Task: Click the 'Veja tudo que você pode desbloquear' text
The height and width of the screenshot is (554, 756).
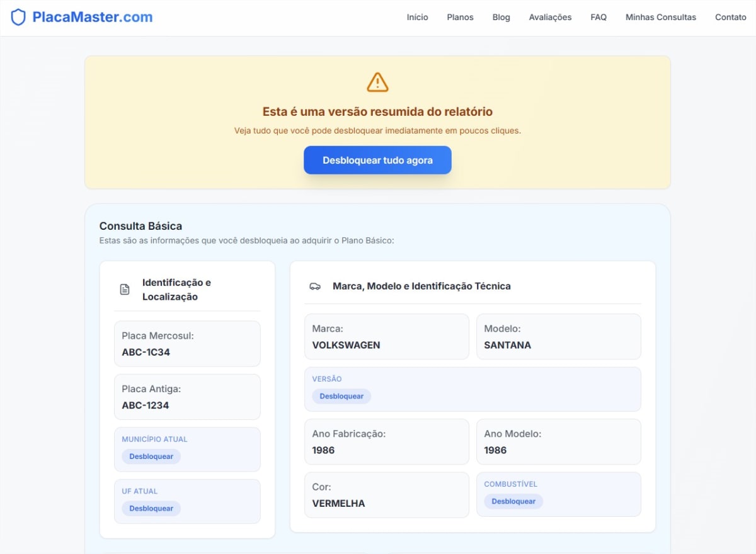Action: (x=377, y=131)
